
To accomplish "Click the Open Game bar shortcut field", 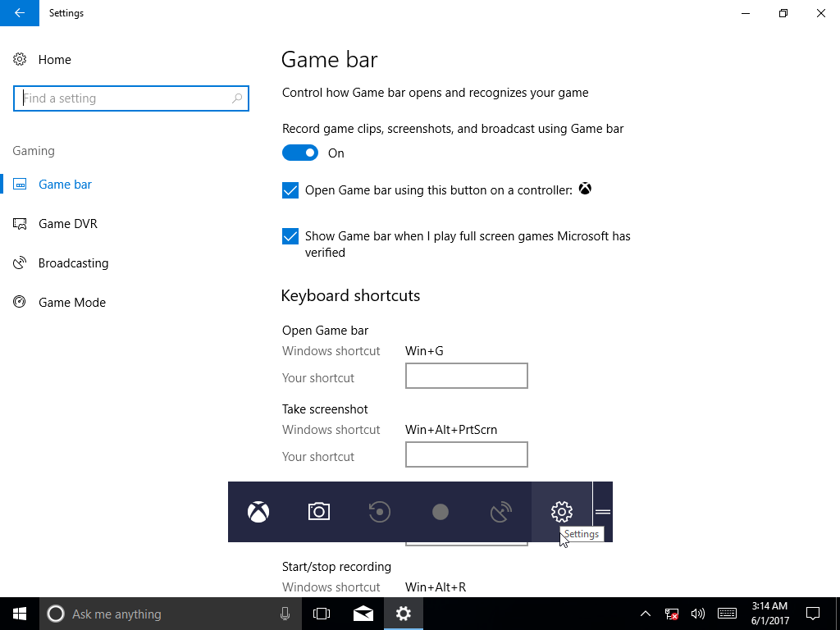I will [467, 376].
